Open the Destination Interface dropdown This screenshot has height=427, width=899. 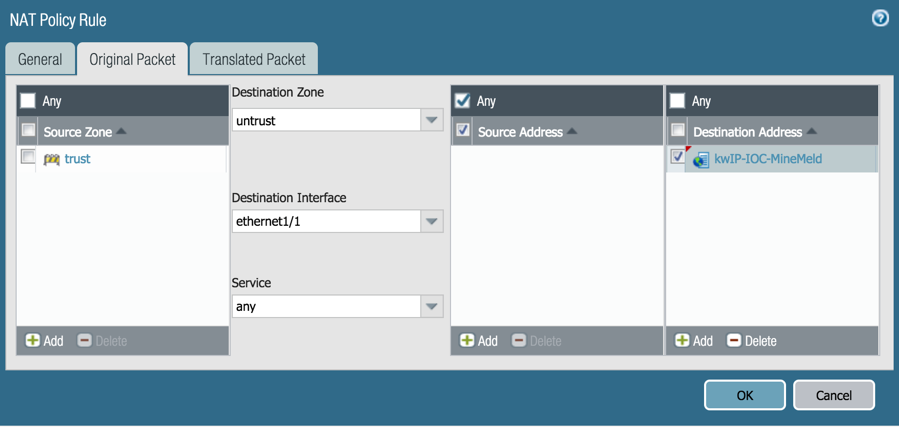[432, 221]
